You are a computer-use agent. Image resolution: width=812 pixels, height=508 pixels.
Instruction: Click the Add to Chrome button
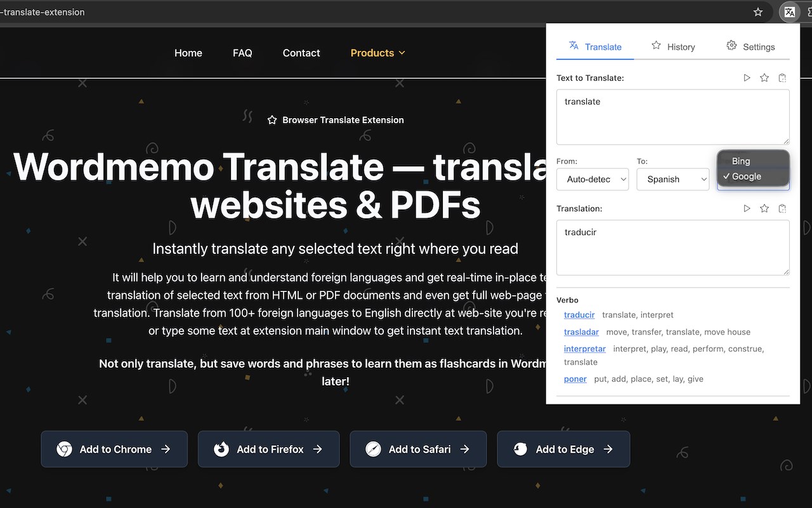point(114,449)
